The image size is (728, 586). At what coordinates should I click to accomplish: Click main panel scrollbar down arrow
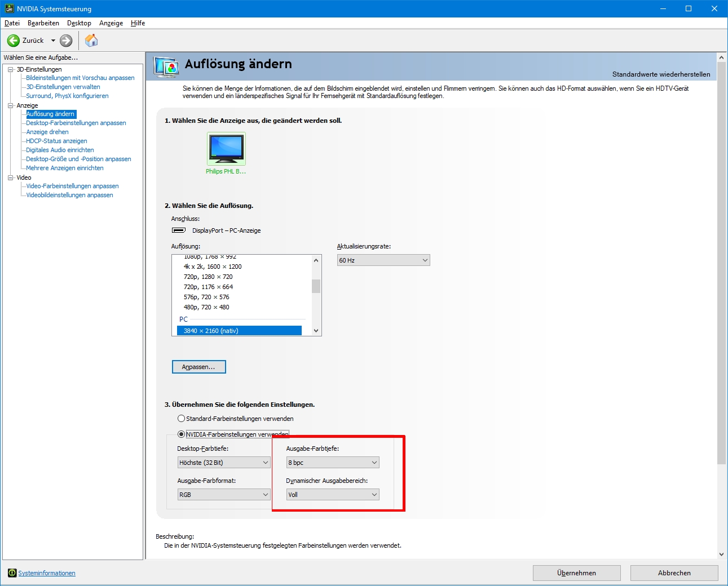click(x=721, y=554)
